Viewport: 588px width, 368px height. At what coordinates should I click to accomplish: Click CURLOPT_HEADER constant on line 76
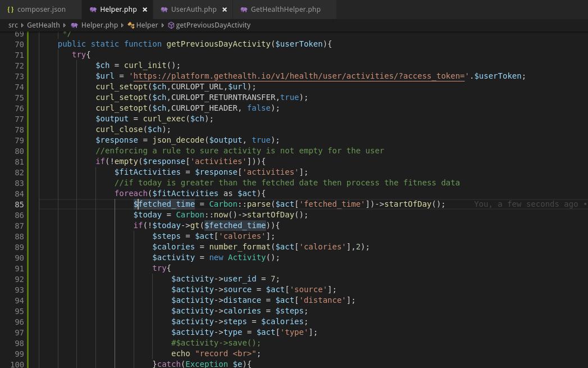point(204,108)
